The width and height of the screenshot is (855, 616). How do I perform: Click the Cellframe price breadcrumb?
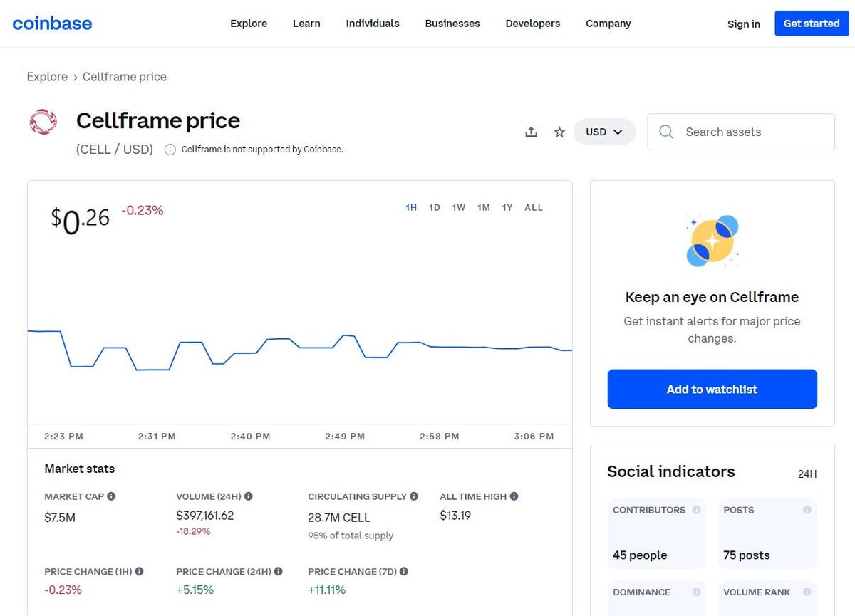[125, 77]
